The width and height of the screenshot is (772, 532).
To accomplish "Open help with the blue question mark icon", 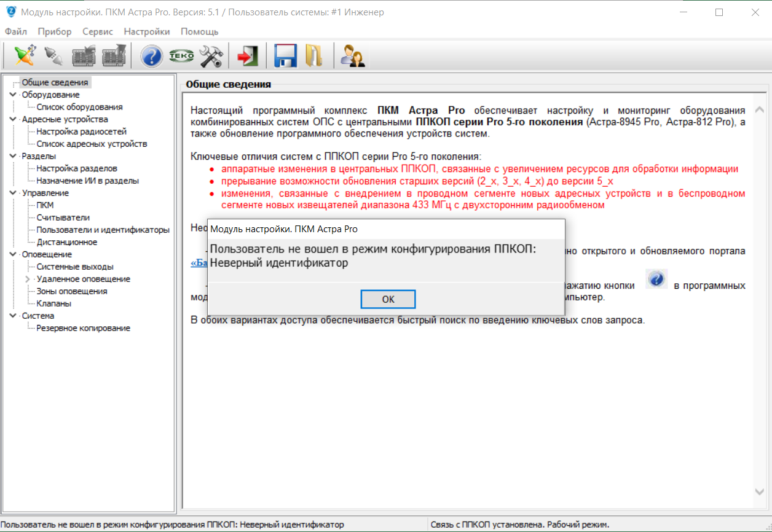I will click(x=151, y=56).
